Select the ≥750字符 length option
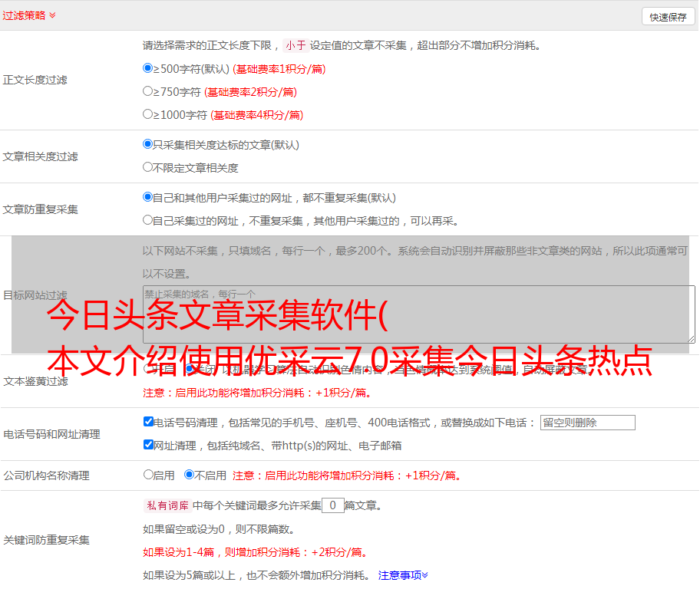This screenshot has width=700, height=589. point(148,91)
